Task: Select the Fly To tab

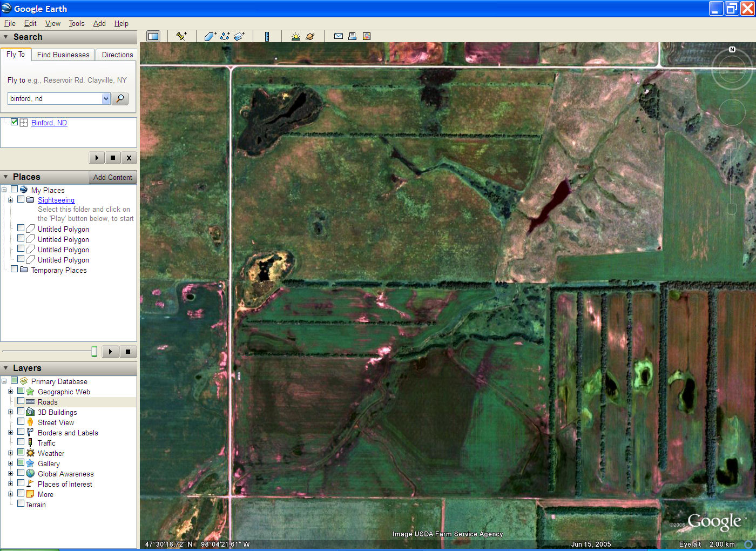Action: click(16, 54)
